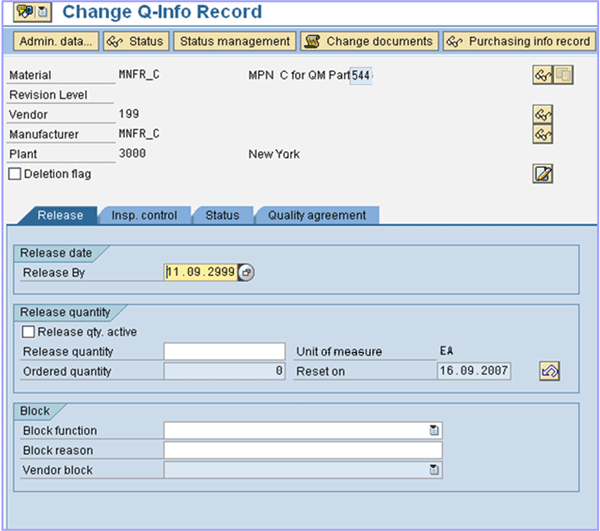This screenshot has width=600, height=531.
Task: Open the Release By date picker
Action: pos(246,272)
